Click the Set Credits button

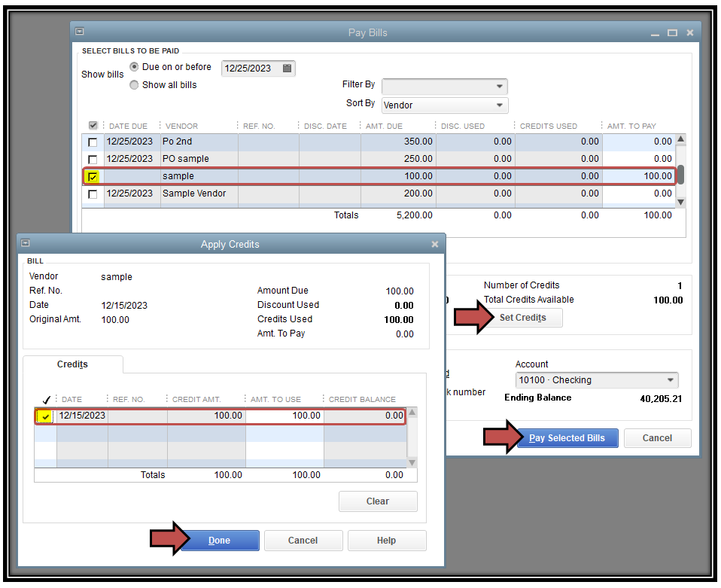[x=522, y=318]
